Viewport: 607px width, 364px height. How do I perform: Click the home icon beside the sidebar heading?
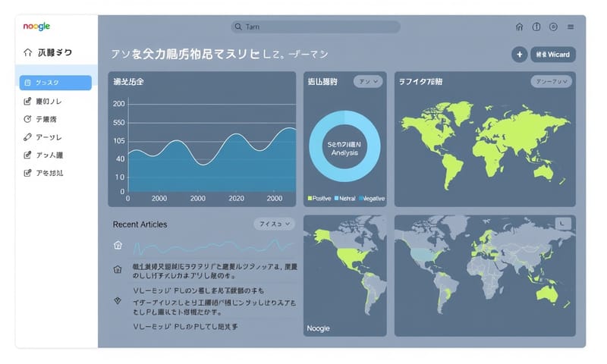pos(27,52)
